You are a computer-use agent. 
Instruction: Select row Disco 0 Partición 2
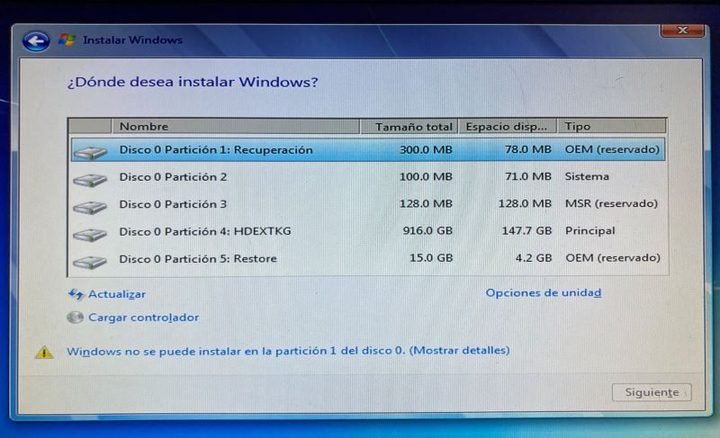coord(368,177)
